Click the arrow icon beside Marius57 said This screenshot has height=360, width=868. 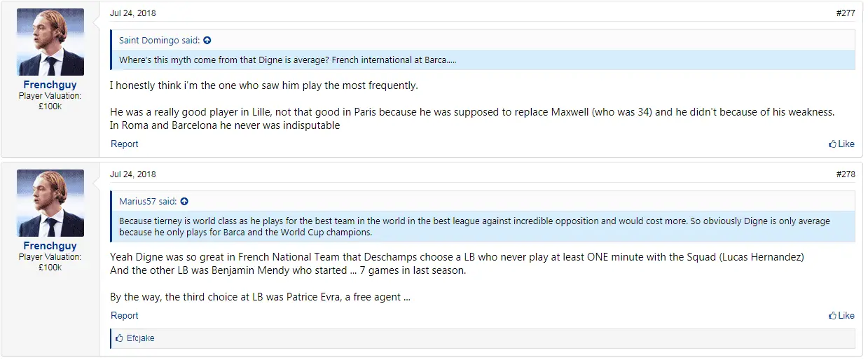[x=184, y=202]
